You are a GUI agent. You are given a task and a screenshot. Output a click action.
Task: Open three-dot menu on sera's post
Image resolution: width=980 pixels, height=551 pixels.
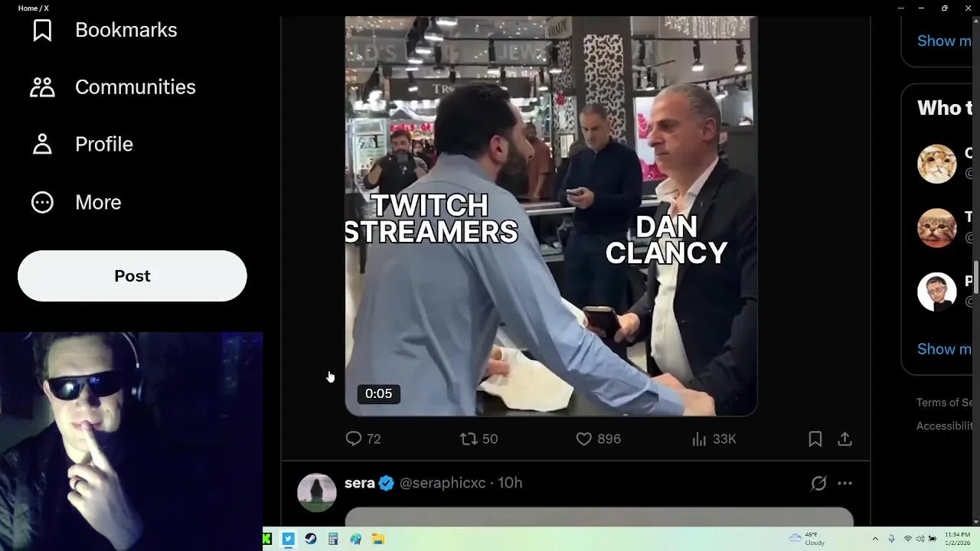844,483
